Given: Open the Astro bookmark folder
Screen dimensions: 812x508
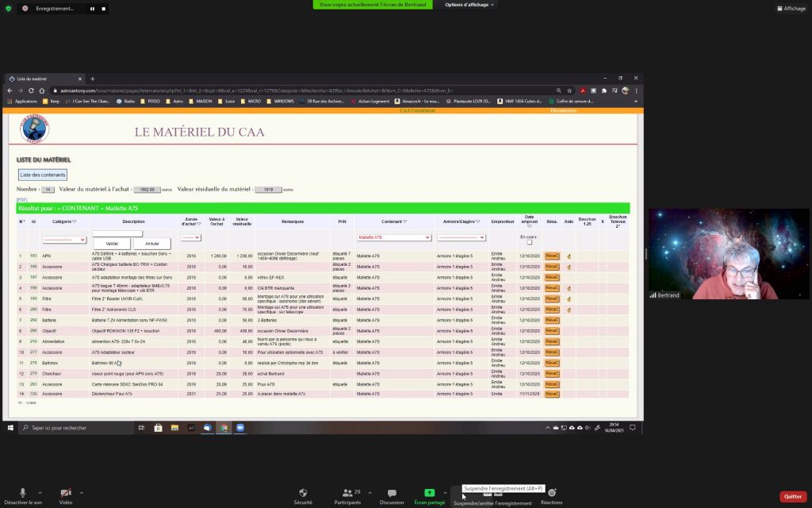Looking at the screenshot, I should (174, 101).
